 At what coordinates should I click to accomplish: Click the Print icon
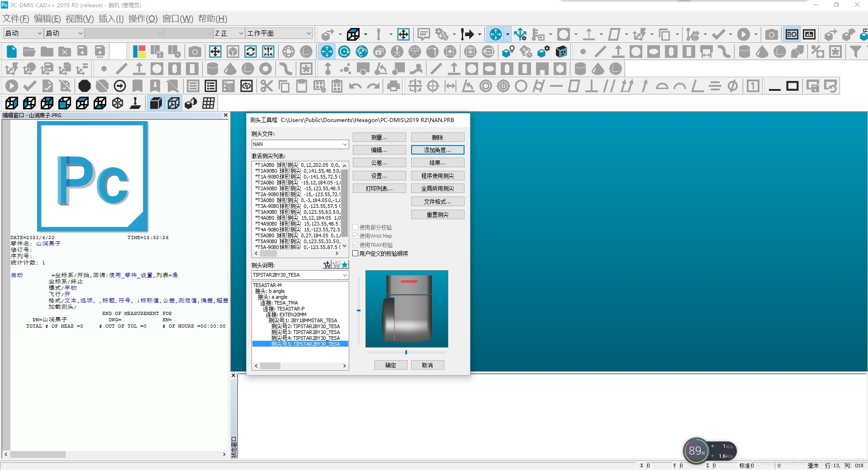394,86
